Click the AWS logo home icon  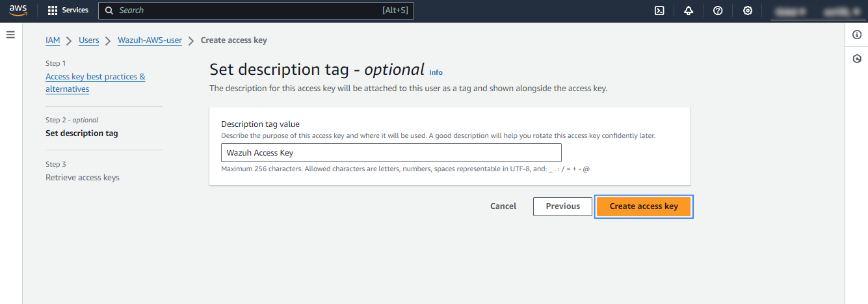pyautogui.click(x=18, y=10)
